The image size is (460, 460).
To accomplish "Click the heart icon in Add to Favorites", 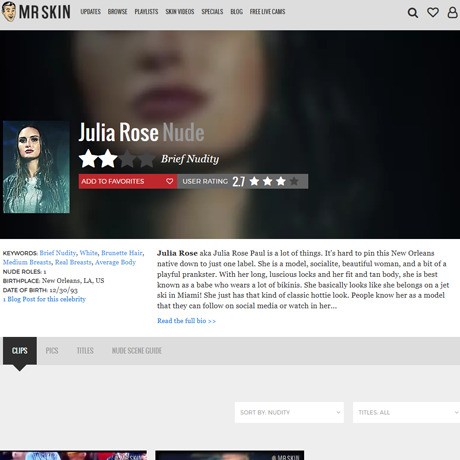I will coord(169,181).
